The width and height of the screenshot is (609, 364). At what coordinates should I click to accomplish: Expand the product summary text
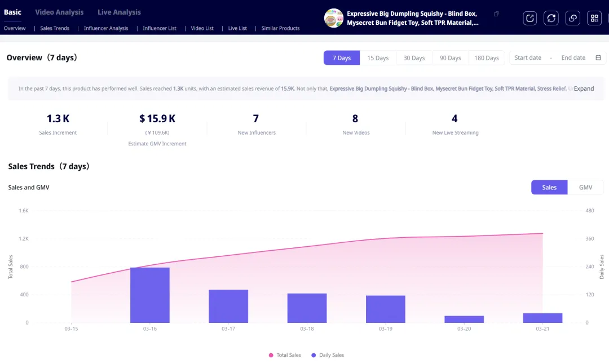pyautogui.click(x=584, y=88)
